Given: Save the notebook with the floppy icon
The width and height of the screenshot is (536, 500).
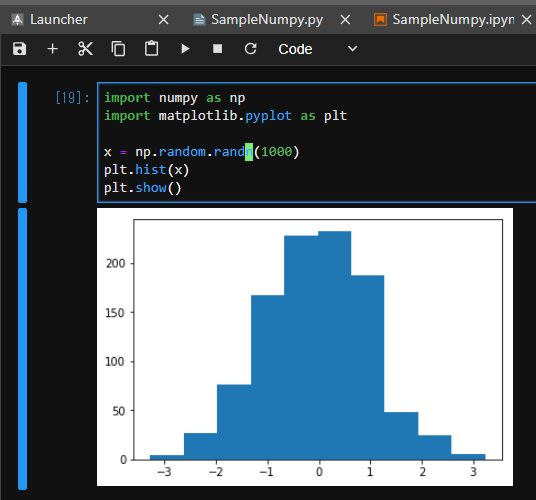Looking at the screenshot, I should pyautogui.click(x=19, y=49).
